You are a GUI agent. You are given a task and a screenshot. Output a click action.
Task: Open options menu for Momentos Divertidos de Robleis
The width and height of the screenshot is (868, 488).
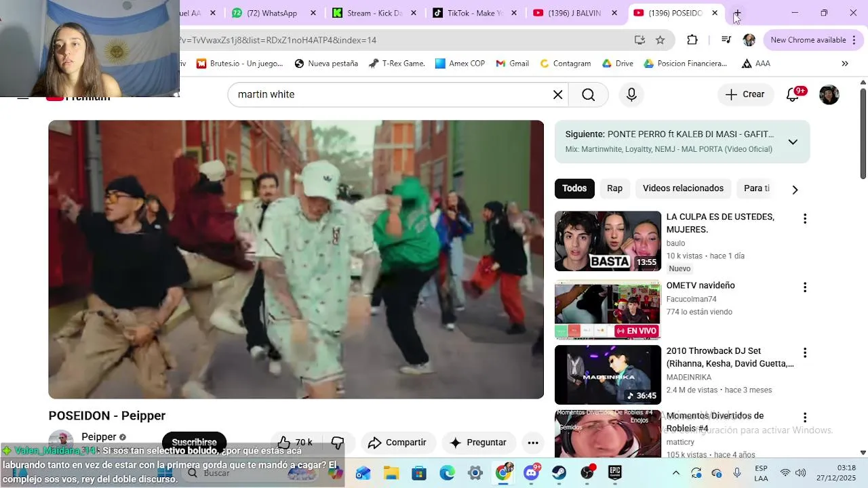[805, 418]
